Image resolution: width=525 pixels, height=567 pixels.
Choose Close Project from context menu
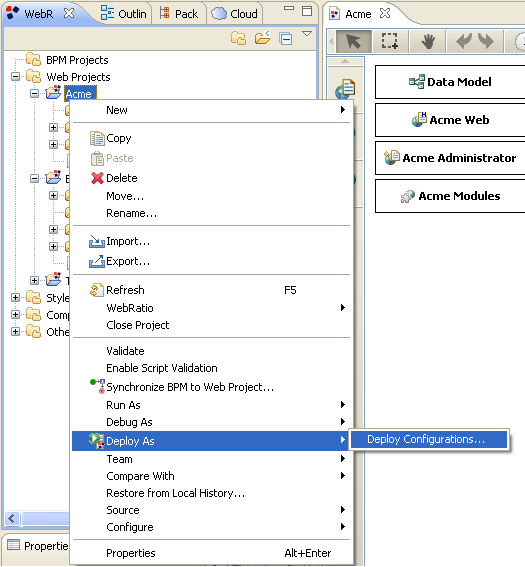pyautogui.click(x=212, y=325)
